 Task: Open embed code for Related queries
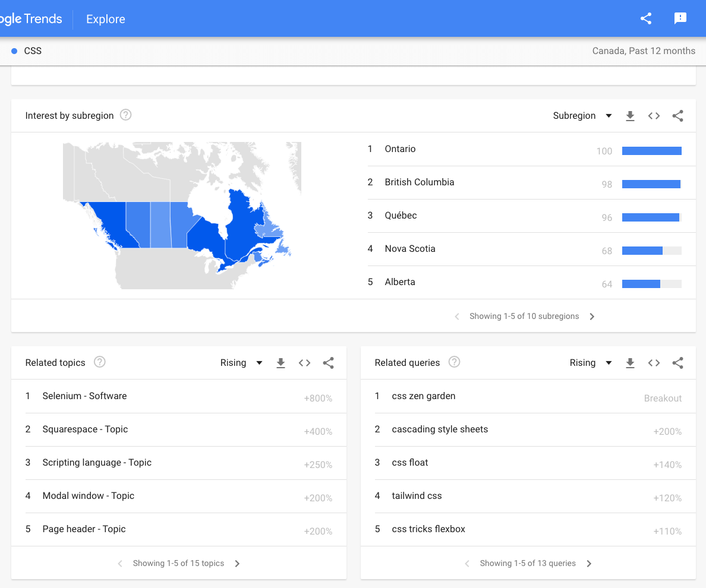click(654, 363)
